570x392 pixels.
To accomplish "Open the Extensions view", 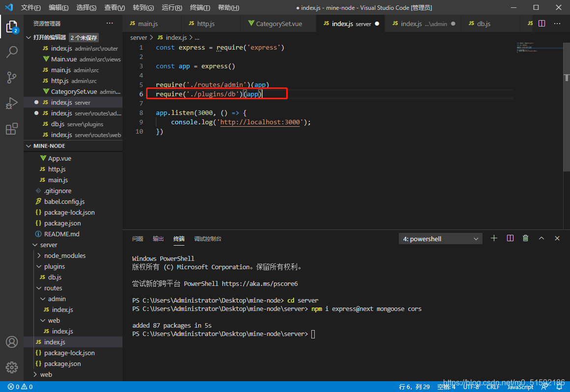I will pyautogui.click(x=12, y=129).
